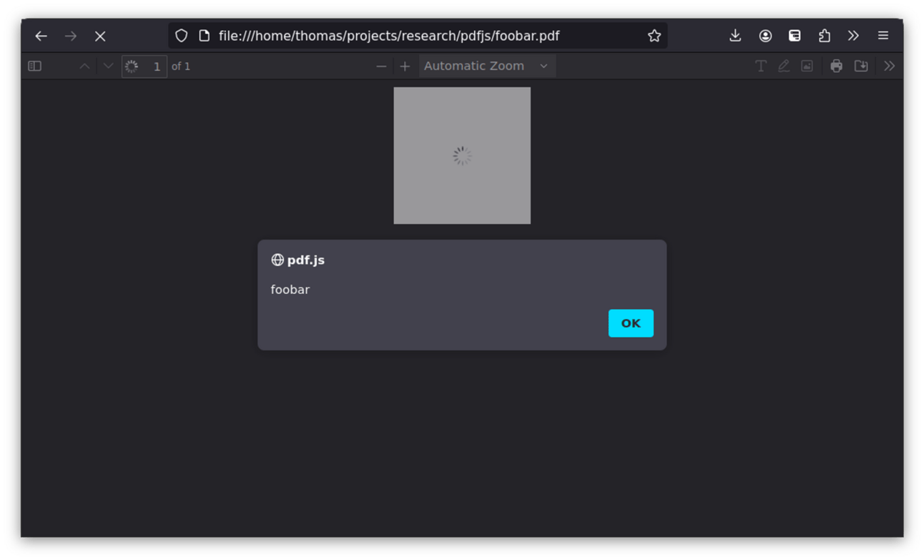
Task: Click OK in the pdf.js dialog
Action: point(631,323)
